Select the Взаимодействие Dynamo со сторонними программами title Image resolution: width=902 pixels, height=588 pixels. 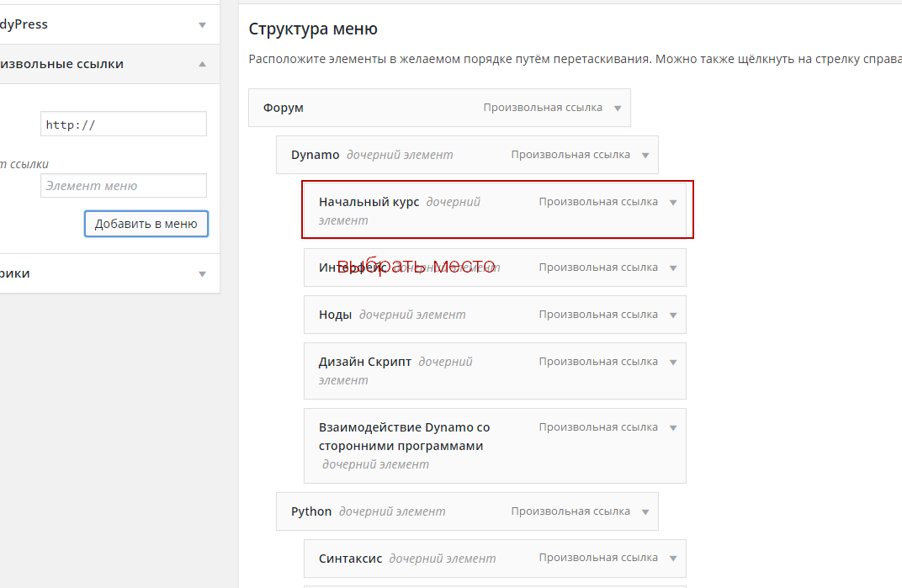pyautogui.click(x=405, y=437)
